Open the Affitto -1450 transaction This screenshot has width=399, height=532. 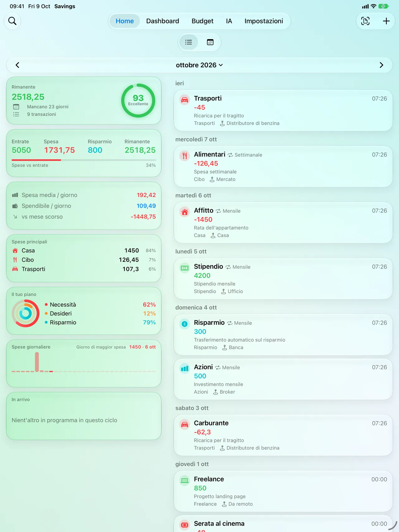(283, 223)
